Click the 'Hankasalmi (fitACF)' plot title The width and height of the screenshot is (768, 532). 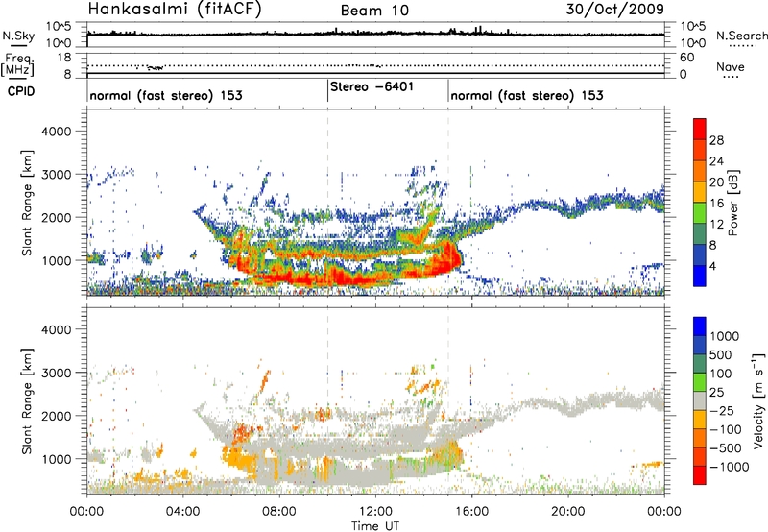(x=175, y=9)
